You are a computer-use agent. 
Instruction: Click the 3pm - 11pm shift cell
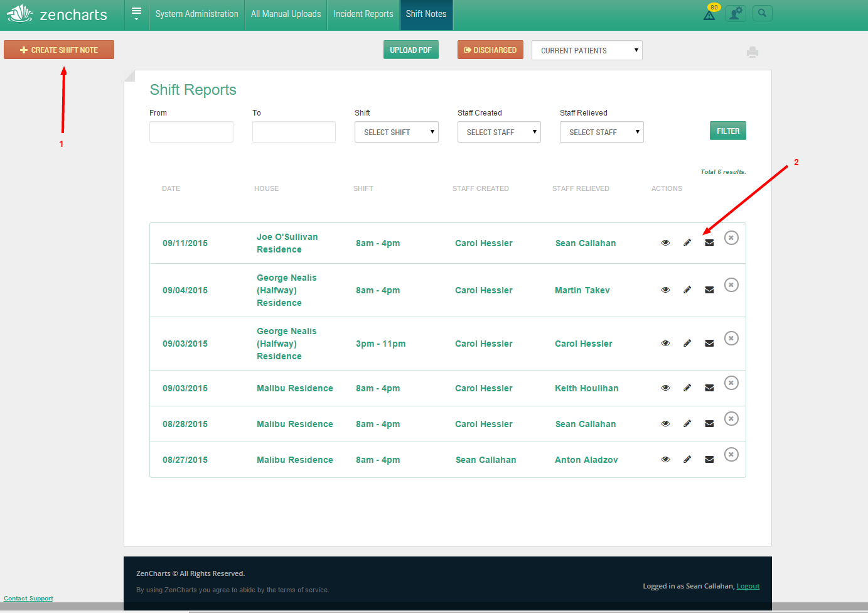pyautogui.click(x=381, y=344)
